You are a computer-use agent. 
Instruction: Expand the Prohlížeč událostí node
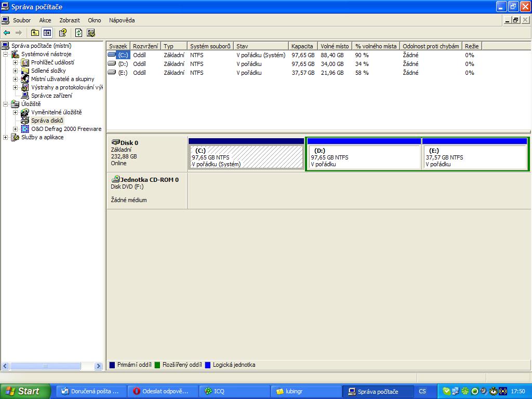pos(16,62)
